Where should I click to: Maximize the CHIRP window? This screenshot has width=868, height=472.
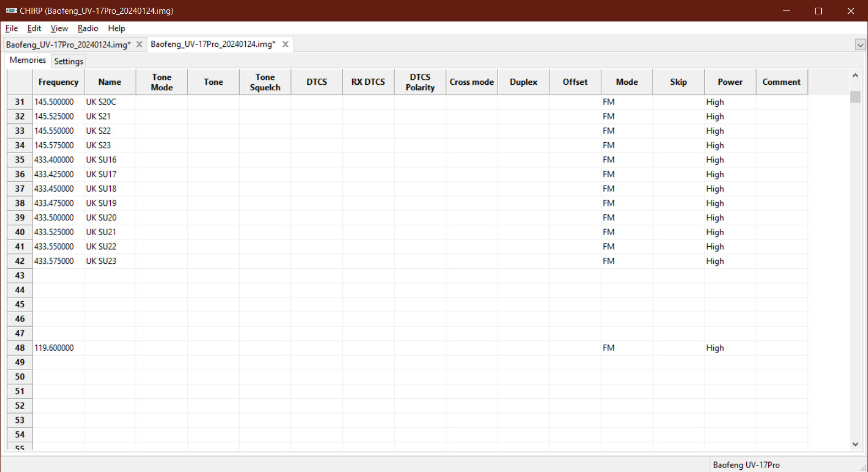click(818, 10)
